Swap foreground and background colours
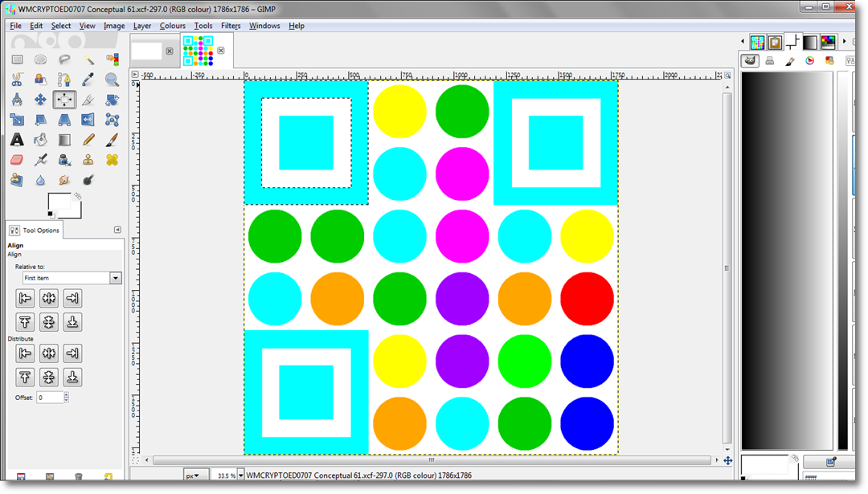This screenshot has width=868, height=494. pos(78,196)
